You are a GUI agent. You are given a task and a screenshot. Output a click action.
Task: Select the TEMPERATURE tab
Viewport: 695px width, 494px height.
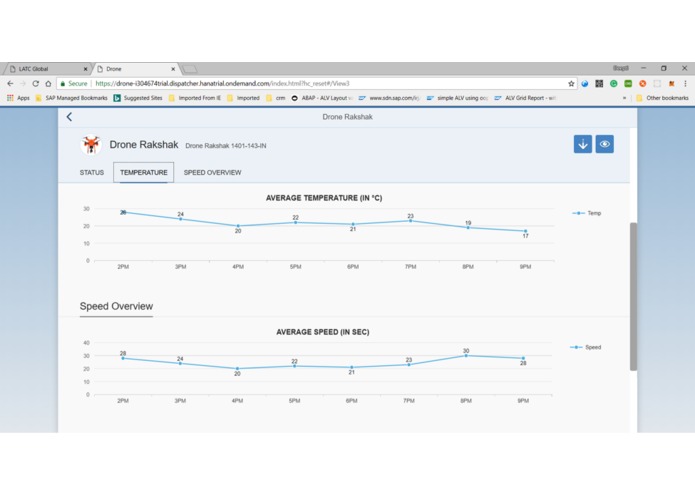pyautogui.click(x=144, y=172)
